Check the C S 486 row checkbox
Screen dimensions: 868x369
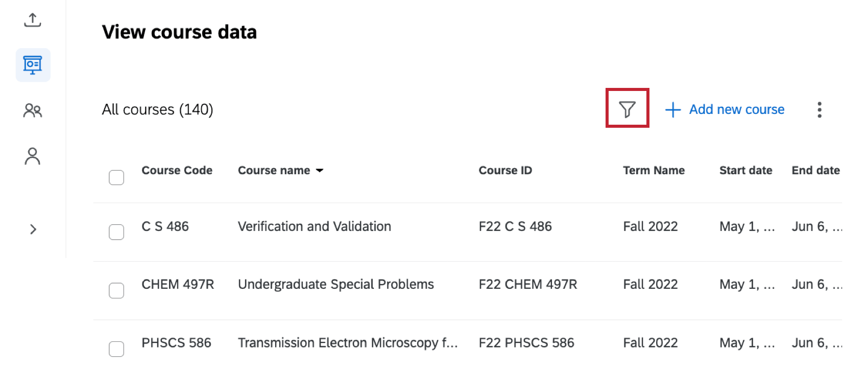click(x=116, y=232)
